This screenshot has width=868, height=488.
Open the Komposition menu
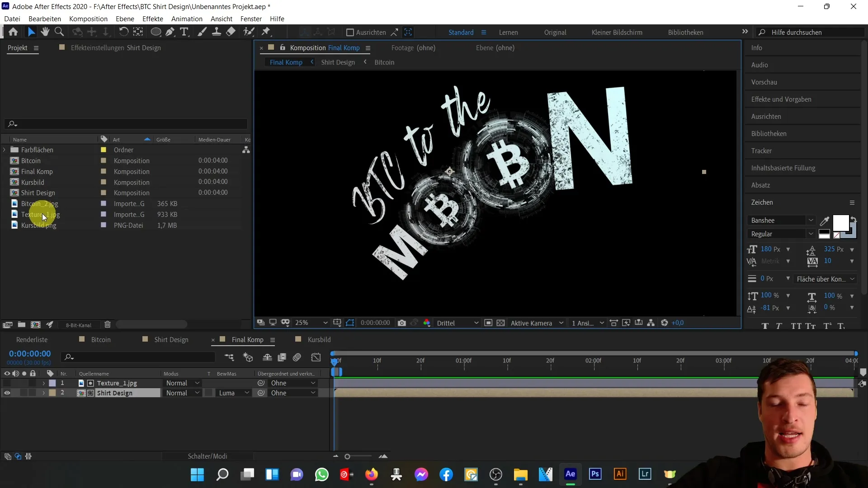coord(88,19)
